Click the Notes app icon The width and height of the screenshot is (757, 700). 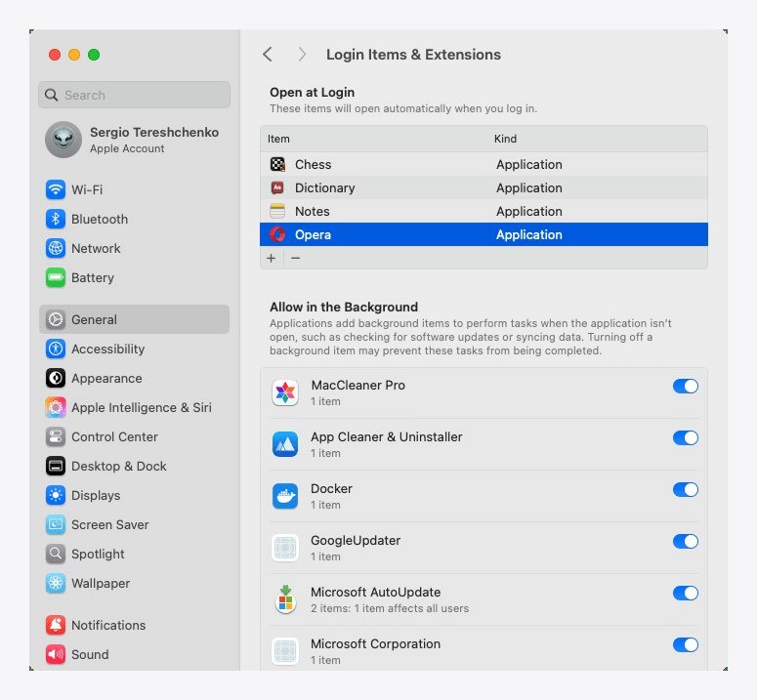[x=277, y=211]
